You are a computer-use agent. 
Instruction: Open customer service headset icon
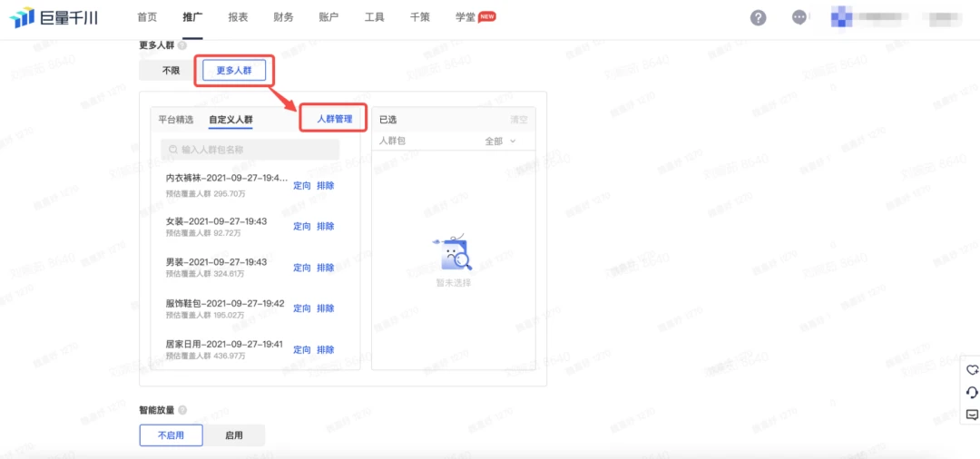pyautogui.click(x=972, y=393)
